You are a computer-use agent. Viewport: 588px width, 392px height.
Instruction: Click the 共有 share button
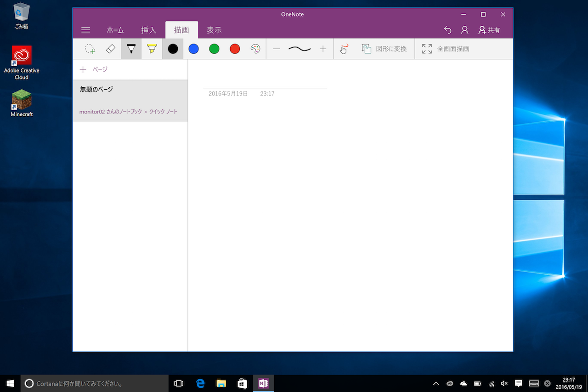[489, 30]
